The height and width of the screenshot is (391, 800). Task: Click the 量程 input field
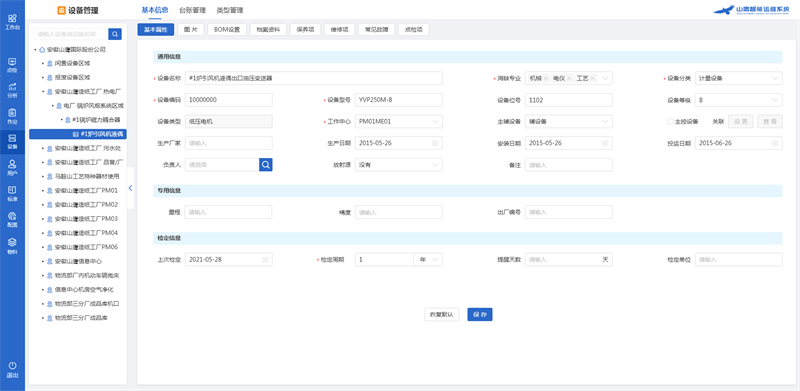(x=229, y=212)
